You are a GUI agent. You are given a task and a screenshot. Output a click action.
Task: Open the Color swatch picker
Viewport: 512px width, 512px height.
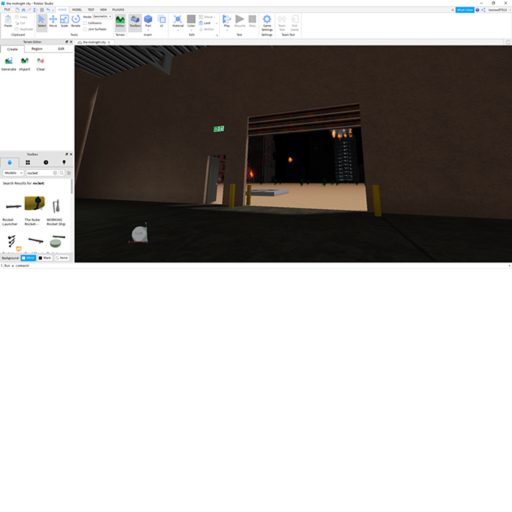(x=191, y=22)
